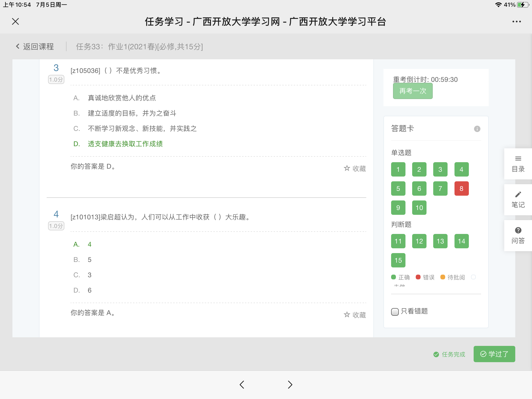
Task: Jump to question 10 in 单选题
Action: click(419, 208)
